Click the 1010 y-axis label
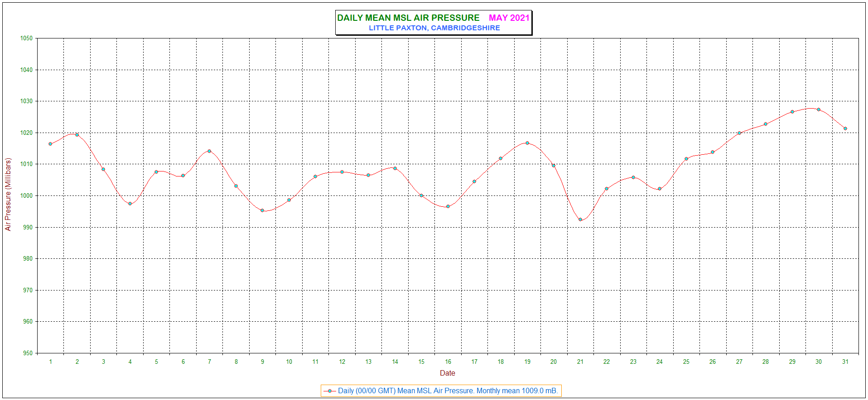The image size is (868, 400). [x=27, y=164]
